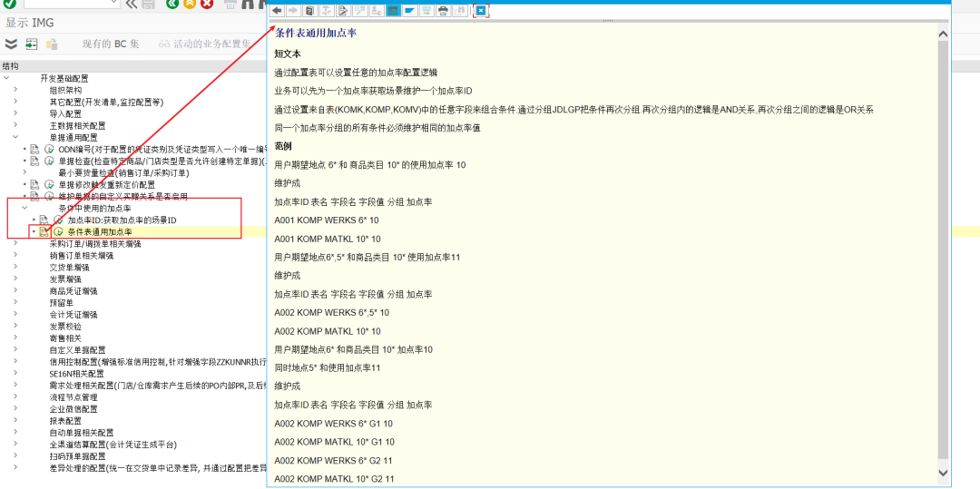Select the 发票校验 tree row

tap(65, 326)
